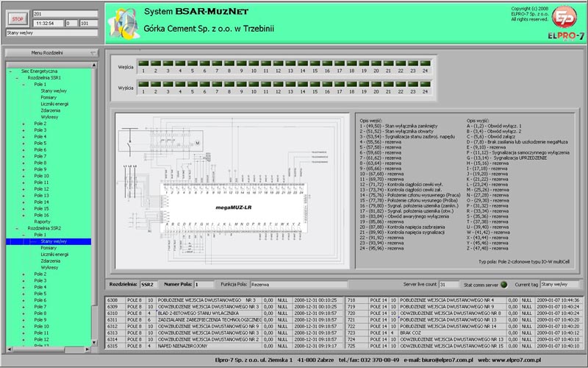This screenshot has height=368, width=588.
Task: Open the Menu Rozdzielni dropdown
Action: click(51, 53)
